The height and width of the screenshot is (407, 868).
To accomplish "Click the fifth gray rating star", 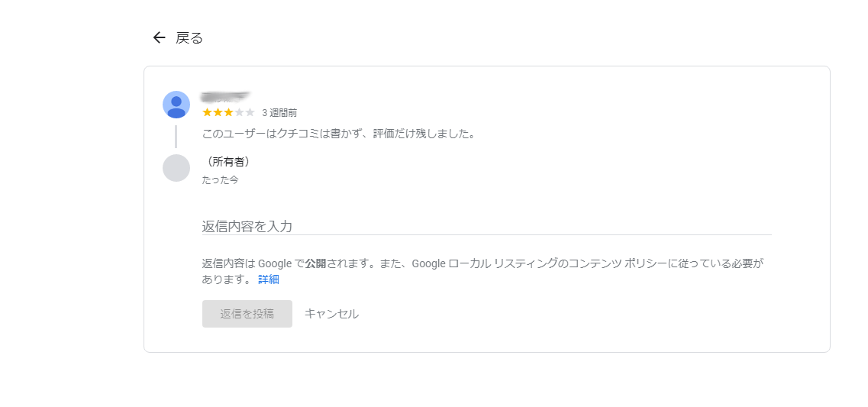I will pyautogui.click(x=250, y=112).
